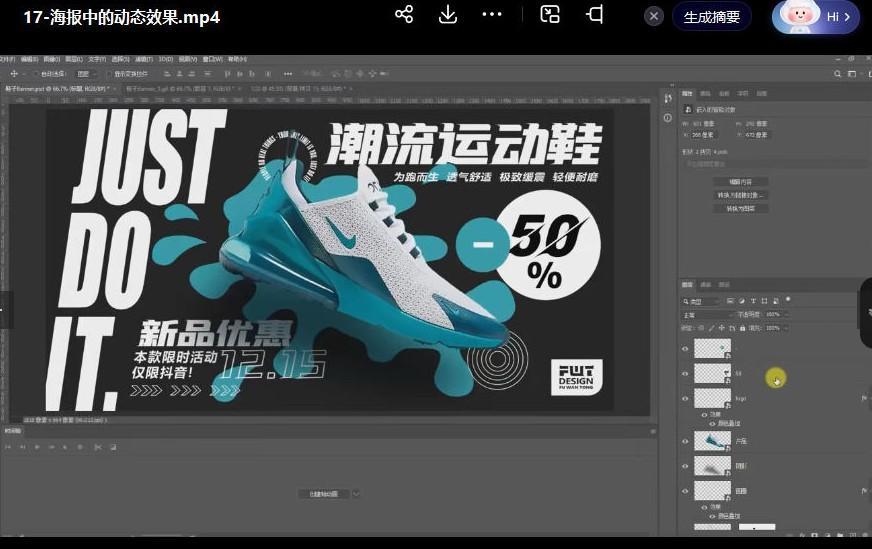Open the blend mode dropdown in Layers

click(x=704, y=314)
